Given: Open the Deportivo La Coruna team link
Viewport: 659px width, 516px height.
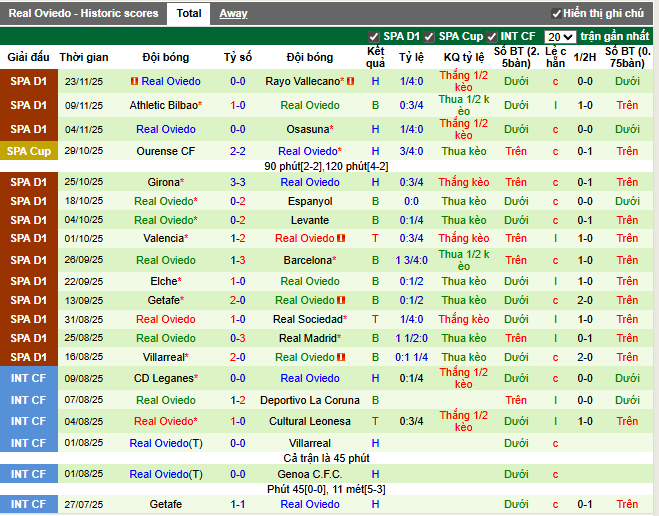Looking at the screenshot, I should point(310,400).
